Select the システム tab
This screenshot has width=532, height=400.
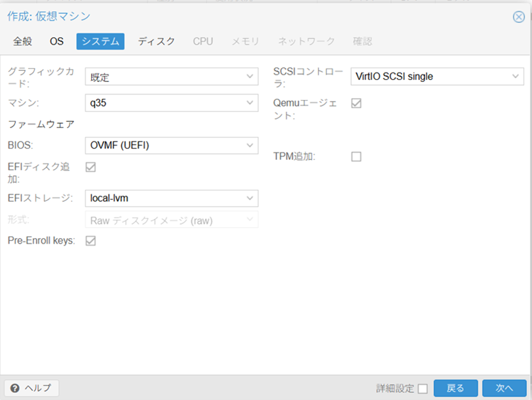tap(100, 41)
